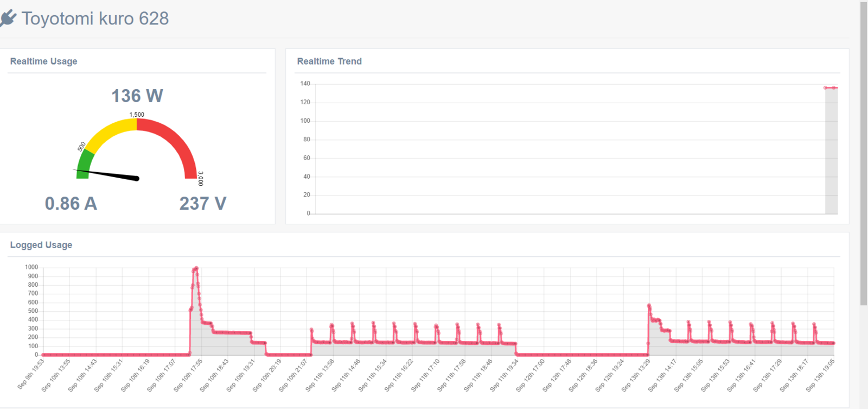Click the 136 W power reading
Image resolution: width=868 pixels, height=409 pixels.
tap(137, 96)
